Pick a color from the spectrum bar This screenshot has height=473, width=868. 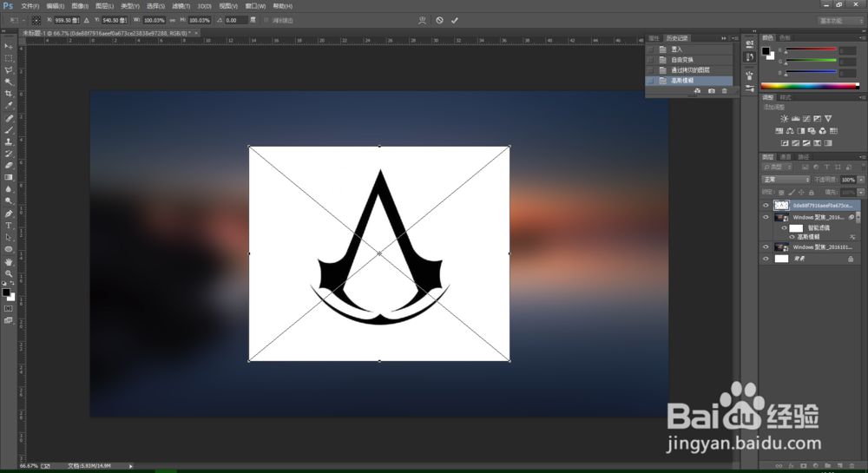[810, 86]
